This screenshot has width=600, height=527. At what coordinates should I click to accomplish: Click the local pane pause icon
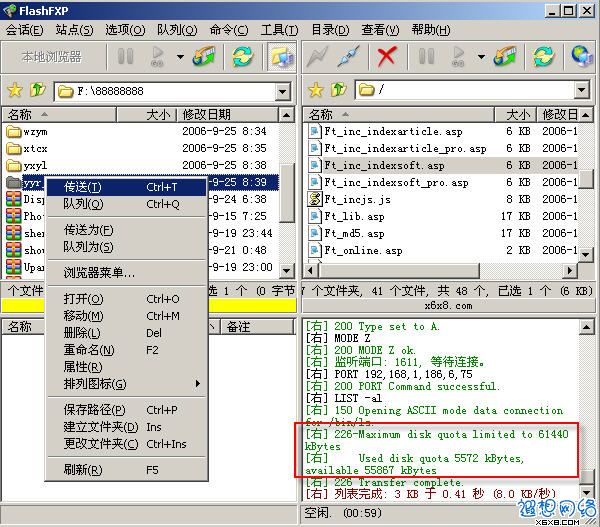[x=125, y=57]
